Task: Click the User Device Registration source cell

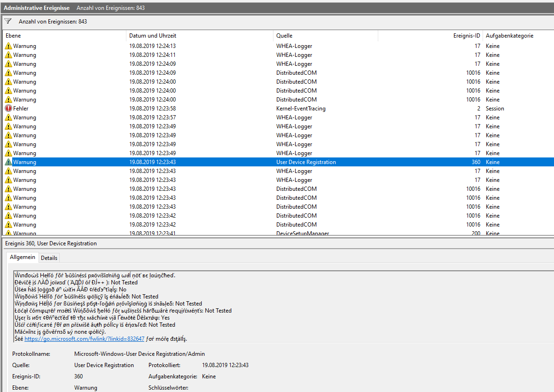Action: coord(306,162)
